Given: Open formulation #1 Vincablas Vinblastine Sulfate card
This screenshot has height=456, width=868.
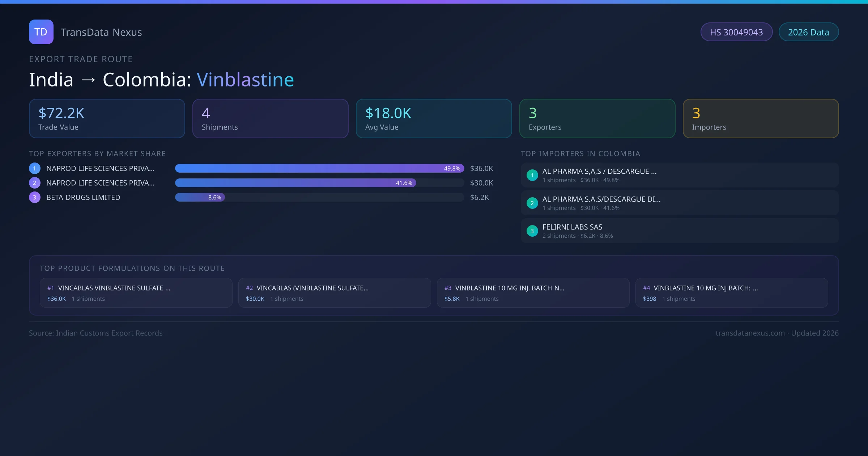Looking at the screenshot, I should (136, 293).
